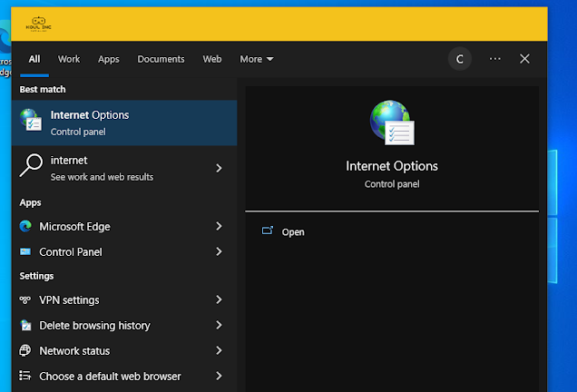Expand the Control Panel result chevron

(219, 251)
